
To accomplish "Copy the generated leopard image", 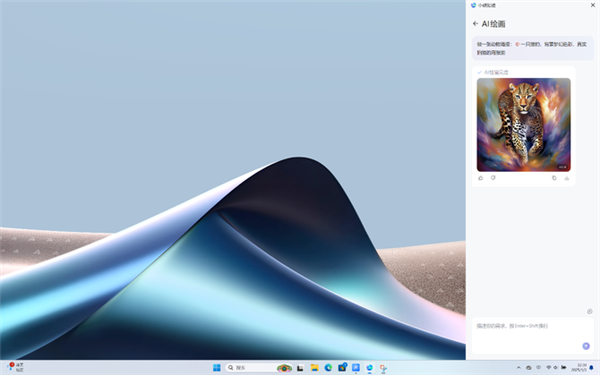I will tap(554, 178).
